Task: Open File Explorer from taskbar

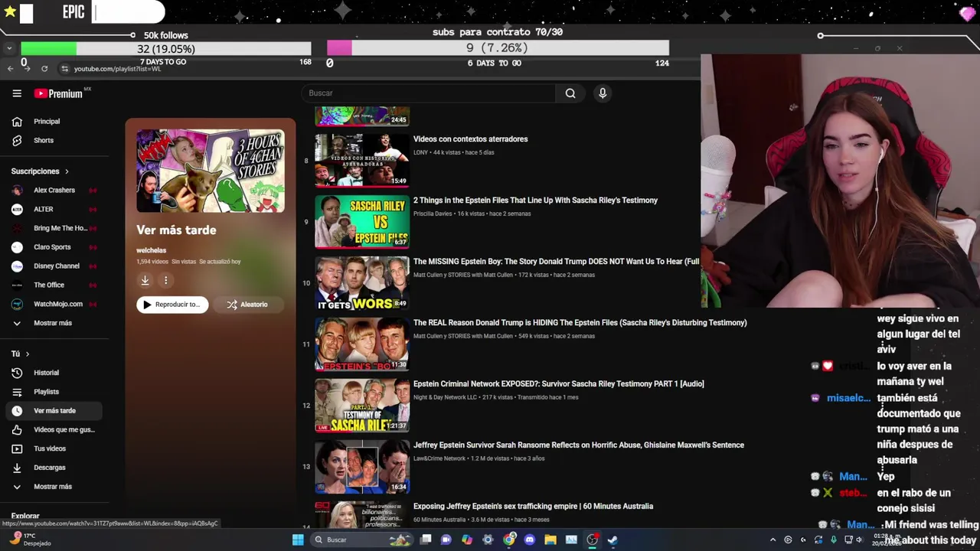Action: (x=550, y=540)
